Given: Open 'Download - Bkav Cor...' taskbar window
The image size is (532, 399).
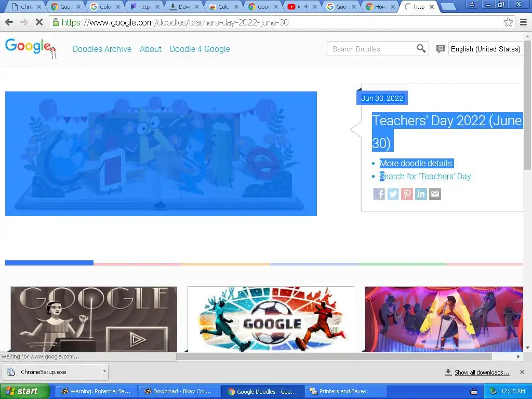Looking at the screenshot, I should tap(179, 391).
